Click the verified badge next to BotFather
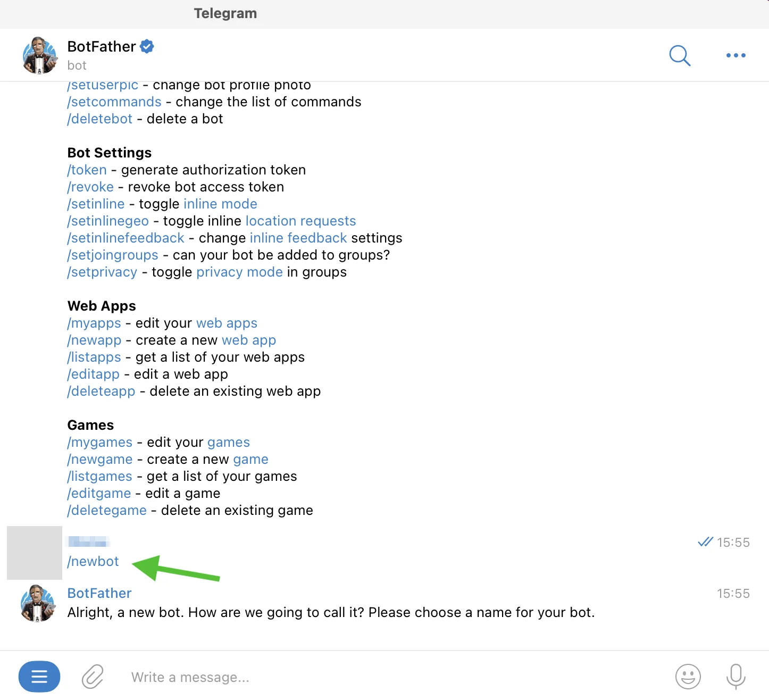The image size is (769, 700). (x=147, y=47)
